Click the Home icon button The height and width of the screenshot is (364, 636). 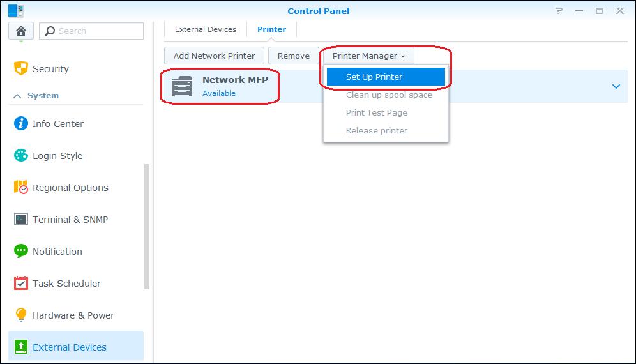coord(21,31)
